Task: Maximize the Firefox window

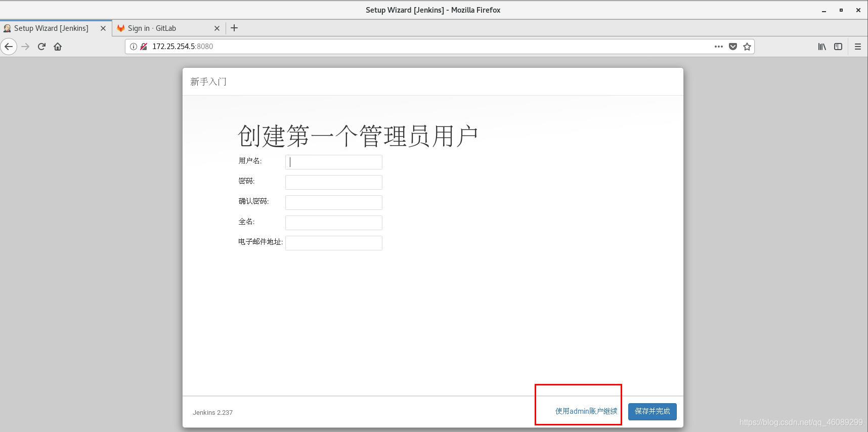Action: (x=841, y=10)
